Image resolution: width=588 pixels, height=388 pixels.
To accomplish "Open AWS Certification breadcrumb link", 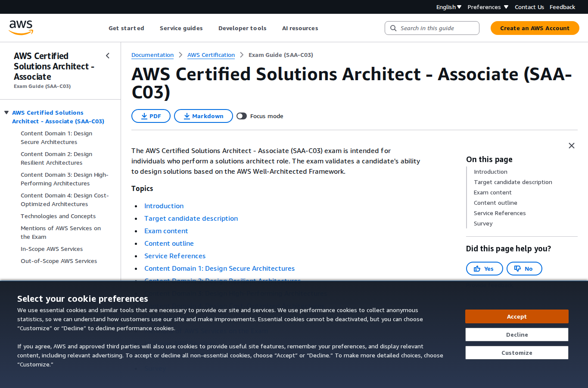I will coord(211,55).
